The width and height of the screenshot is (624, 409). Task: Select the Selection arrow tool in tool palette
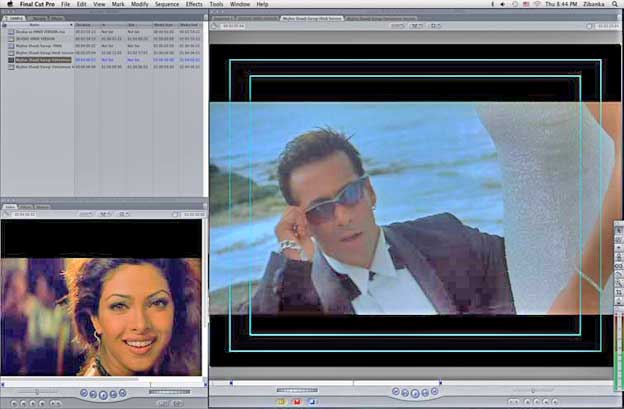(x=618, y=231)
